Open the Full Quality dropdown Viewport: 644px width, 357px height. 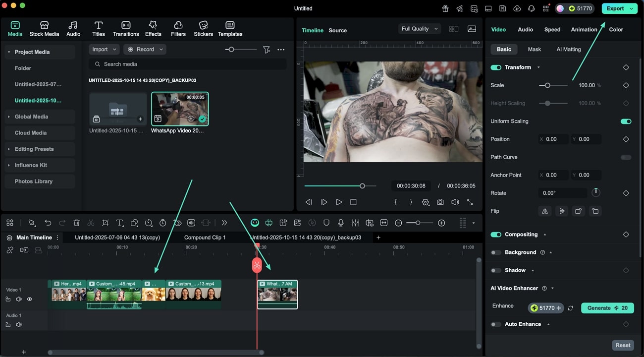419,28
